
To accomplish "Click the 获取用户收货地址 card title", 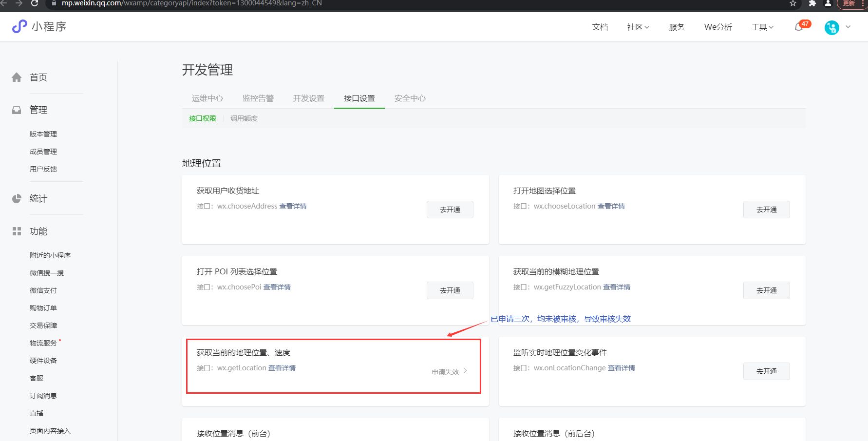I will coord(228,191).
